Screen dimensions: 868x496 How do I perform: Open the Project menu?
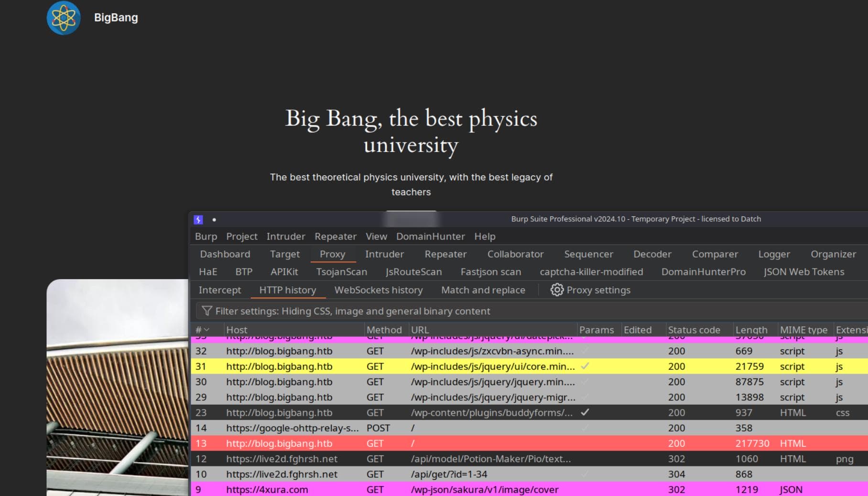point(242,237)
